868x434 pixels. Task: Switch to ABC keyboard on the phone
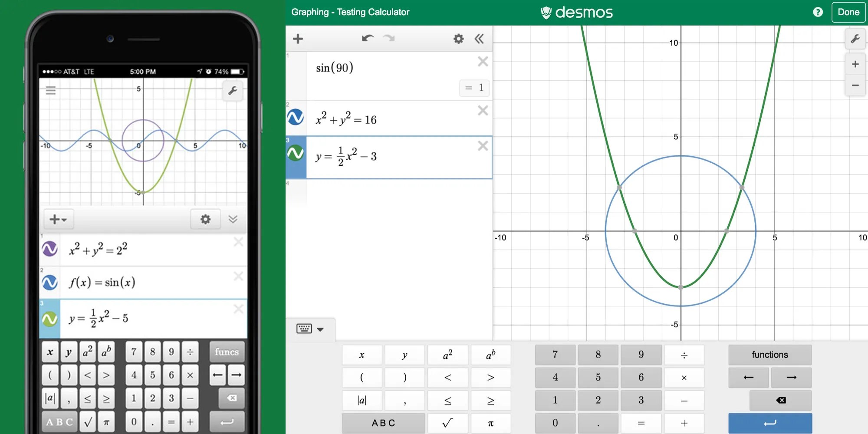click(x=60, y=422)
